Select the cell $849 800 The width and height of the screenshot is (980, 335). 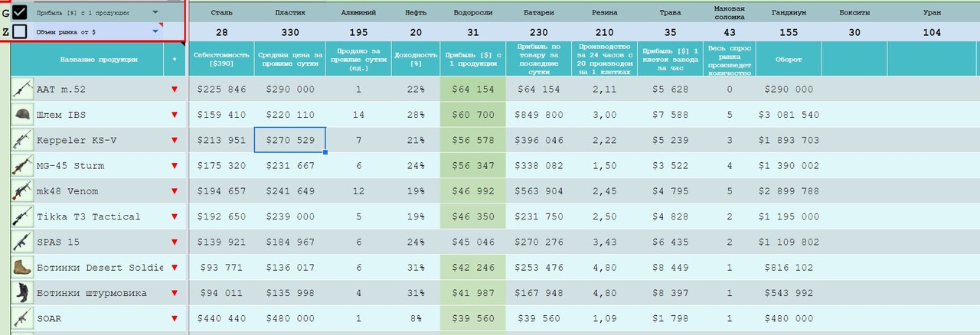(539, 115)
